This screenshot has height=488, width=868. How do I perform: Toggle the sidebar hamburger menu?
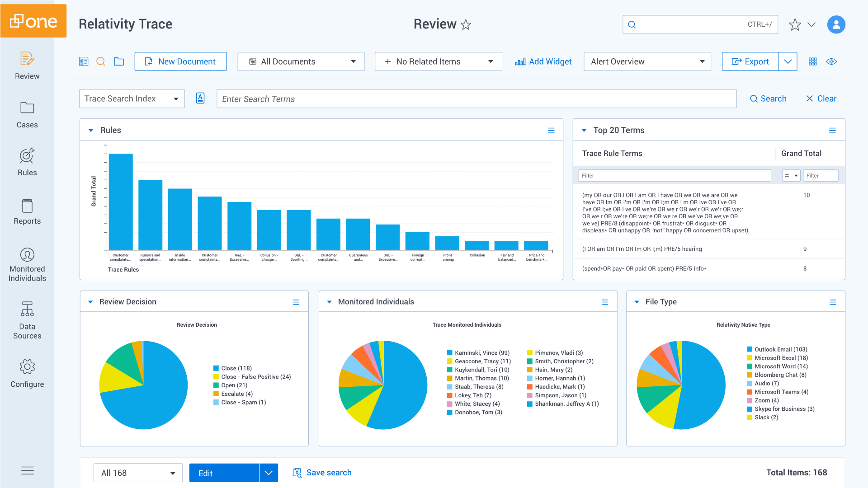click(28, 470)
